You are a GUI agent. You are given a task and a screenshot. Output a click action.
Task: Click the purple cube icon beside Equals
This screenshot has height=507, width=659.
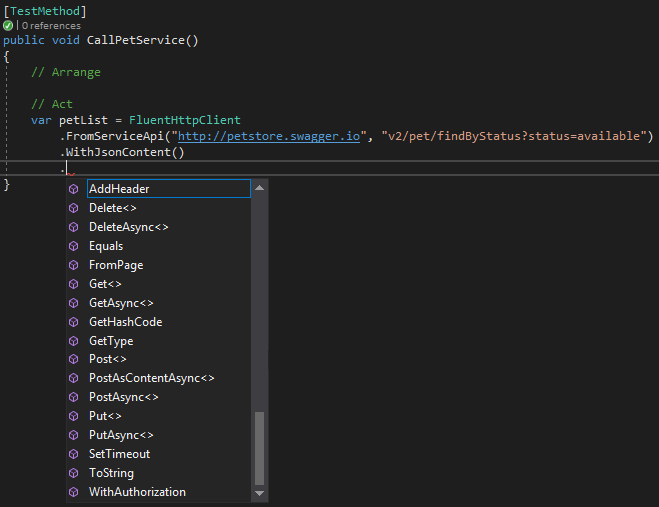tap(74, 246)
